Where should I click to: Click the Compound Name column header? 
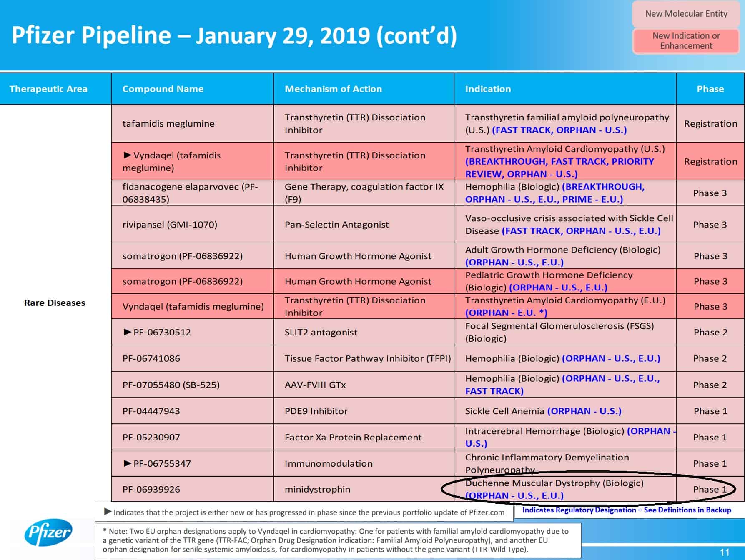coord(163,89)
